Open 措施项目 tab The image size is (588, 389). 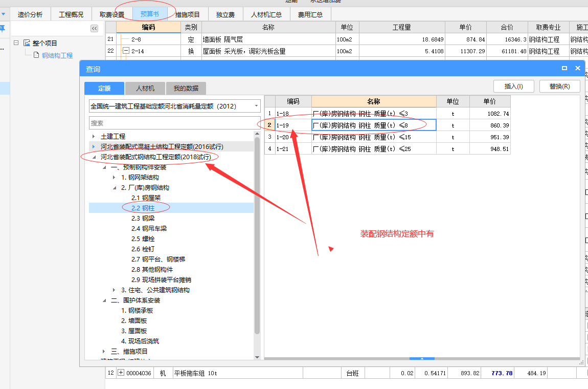(x=188, y=15)
